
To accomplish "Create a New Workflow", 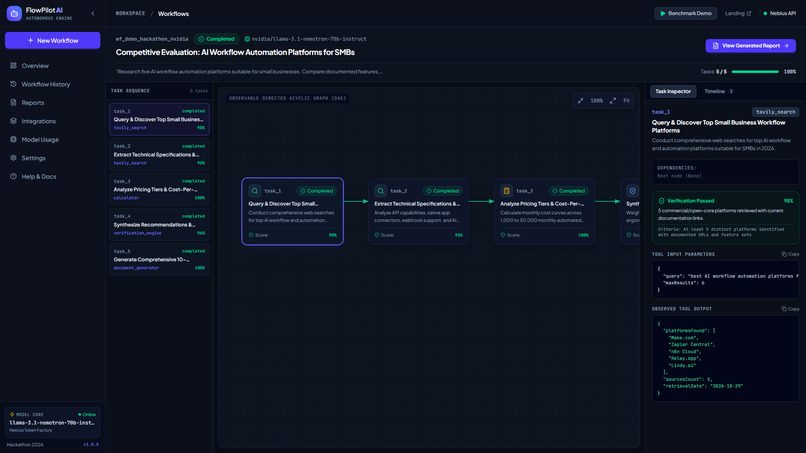I will (52, 40).
